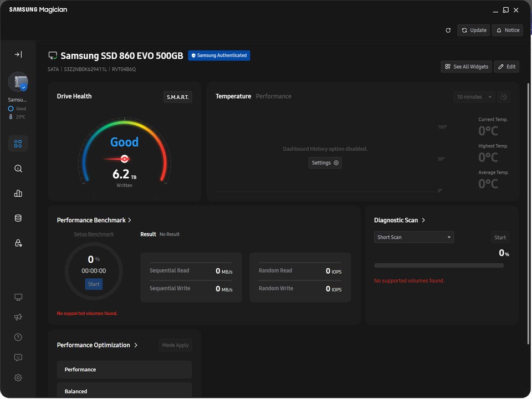Open the feedback smiley chat icon
The height and width of the screenshot is (399, 532).
tap(18, 357)
